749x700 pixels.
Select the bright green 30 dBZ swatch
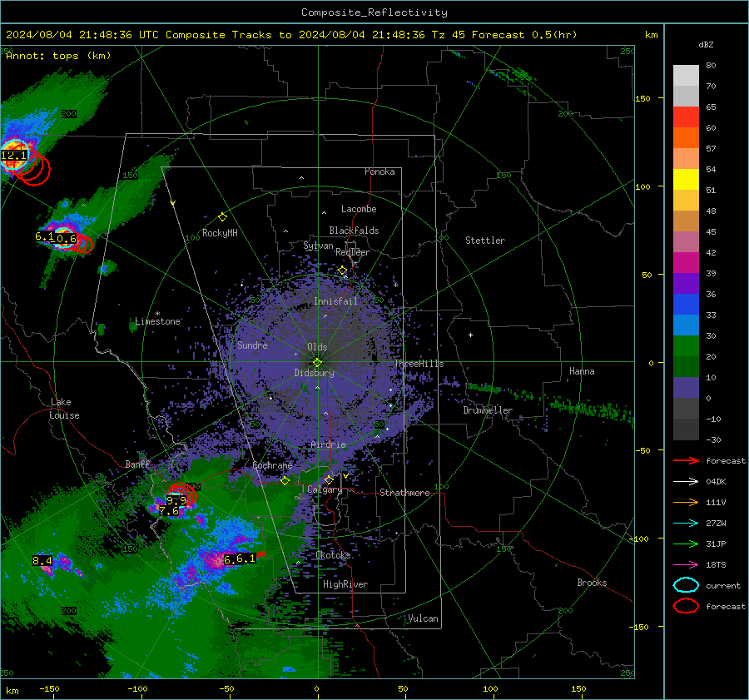686,345
